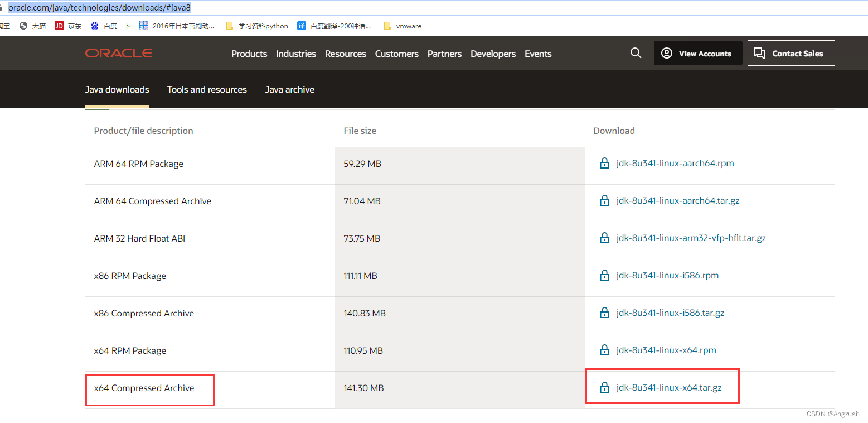
Task: Click the 'x86 Compressed Archive' description
Action: [144, 314]
